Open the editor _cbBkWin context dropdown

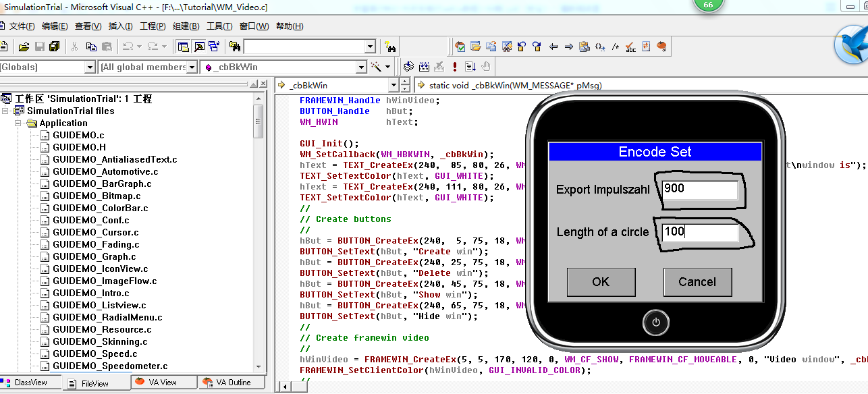coord(394,85)
